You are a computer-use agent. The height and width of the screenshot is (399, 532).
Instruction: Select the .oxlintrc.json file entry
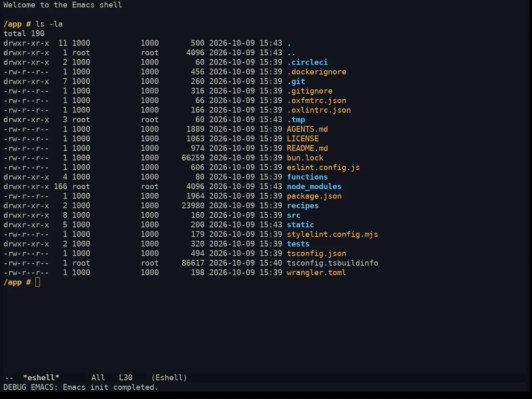pyautogui.click(x=319, y=110)
